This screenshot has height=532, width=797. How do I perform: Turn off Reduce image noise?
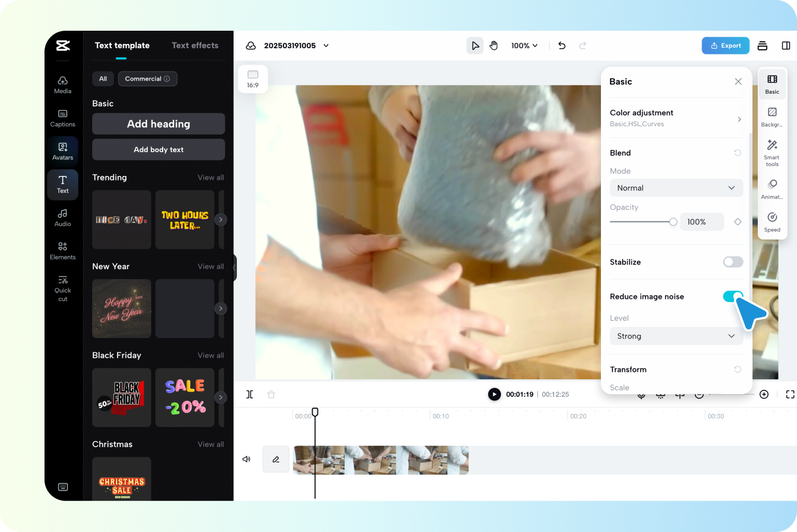[733, 296]
